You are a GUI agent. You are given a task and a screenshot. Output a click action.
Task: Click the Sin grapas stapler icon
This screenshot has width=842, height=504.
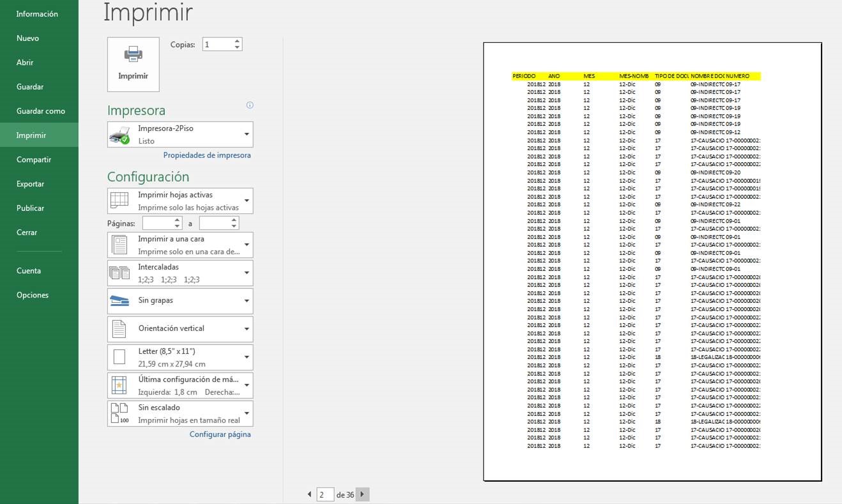[119, 301]
